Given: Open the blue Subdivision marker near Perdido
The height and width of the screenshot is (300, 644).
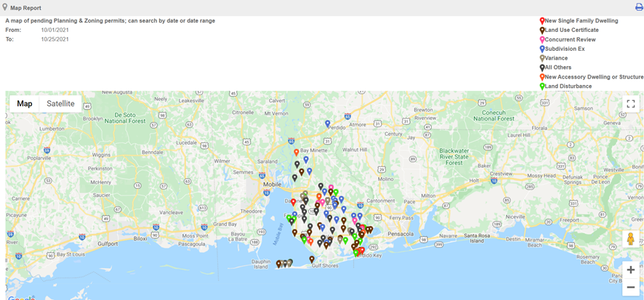Looking at the screenshot, I should (328, 123).
